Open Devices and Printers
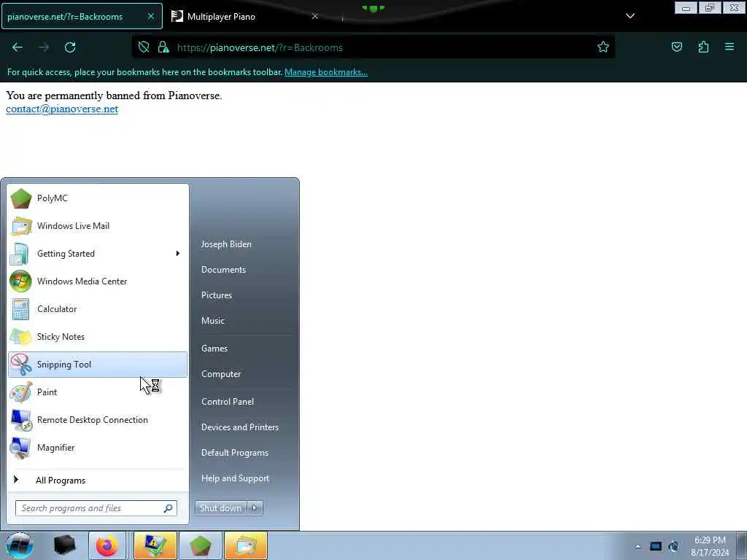This screenshot has height=560, width=747. (240, 427)
